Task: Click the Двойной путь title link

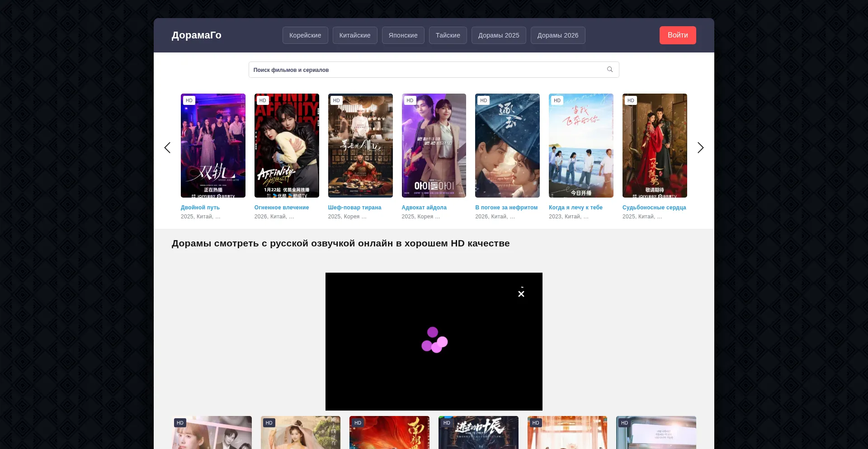Action: click(x=200, y=208)
